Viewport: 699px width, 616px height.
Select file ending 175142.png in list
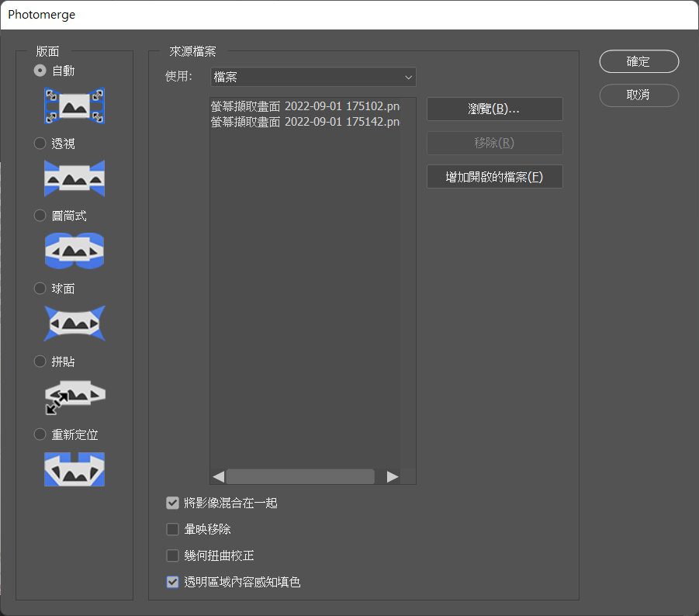pyautogui.click(x=306, y=122)
